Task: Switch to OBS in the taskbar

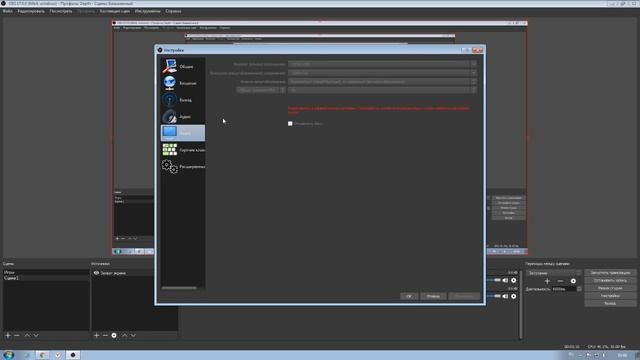Action: [x=73, y=355]
